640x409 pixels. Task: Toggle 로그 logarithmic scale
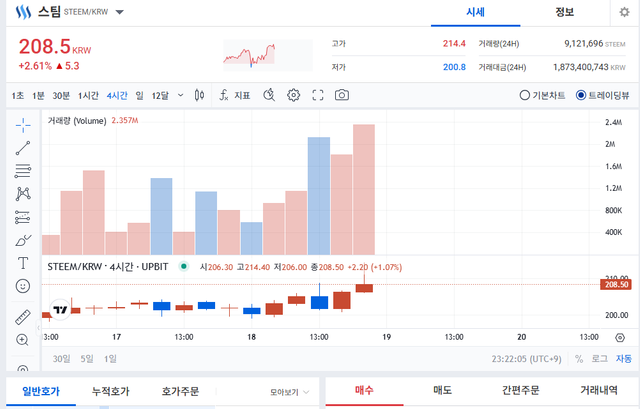pos(600,358)
